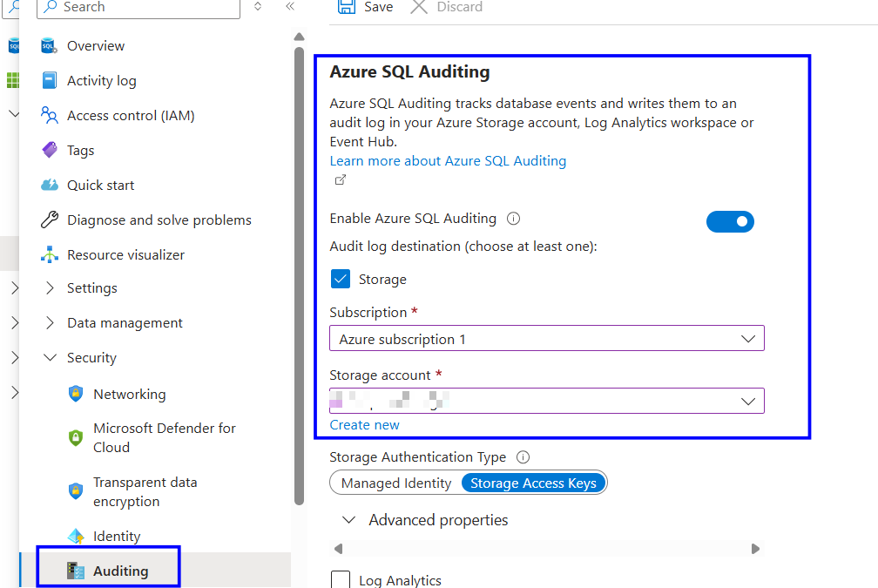Click the Resource visualizer hierarchy icon
Screen dimensions: 878x588
(x=50, y=254)
